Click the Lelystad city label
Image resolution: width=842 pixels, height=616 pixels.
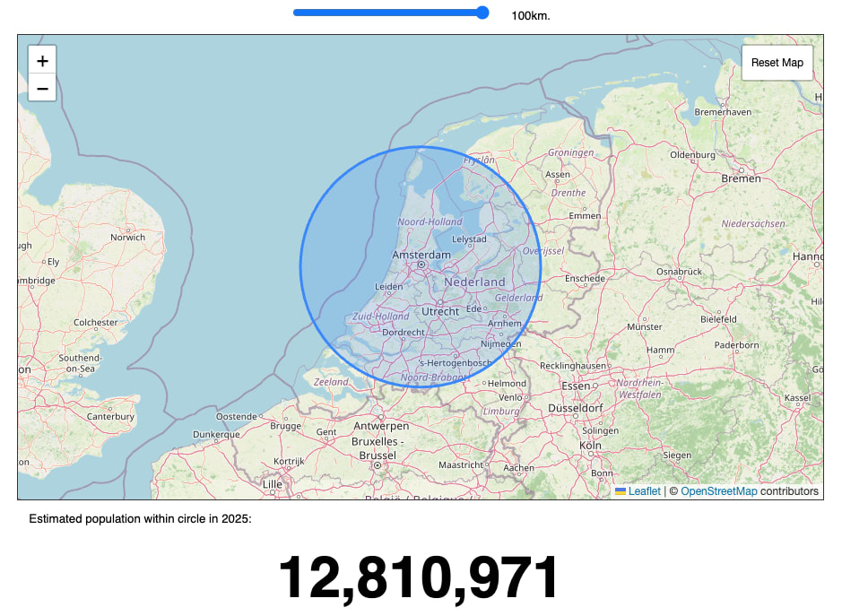469,239
